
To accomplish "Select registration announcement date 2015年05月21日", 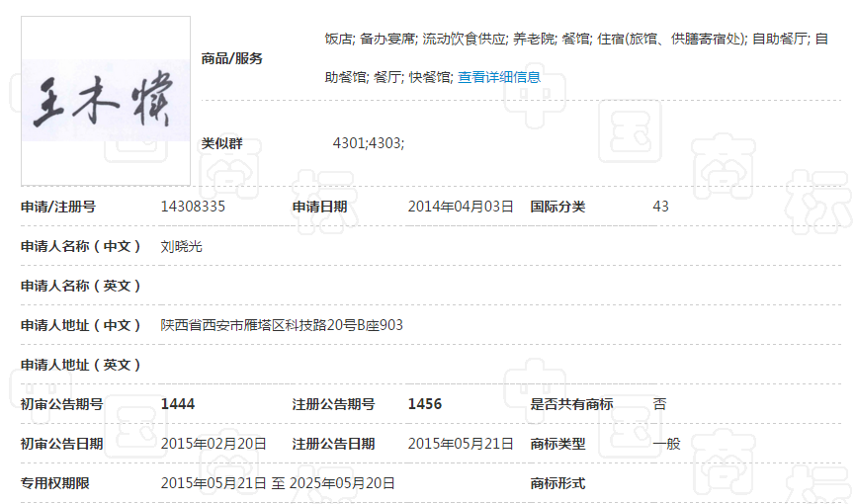I will point(461,444).
